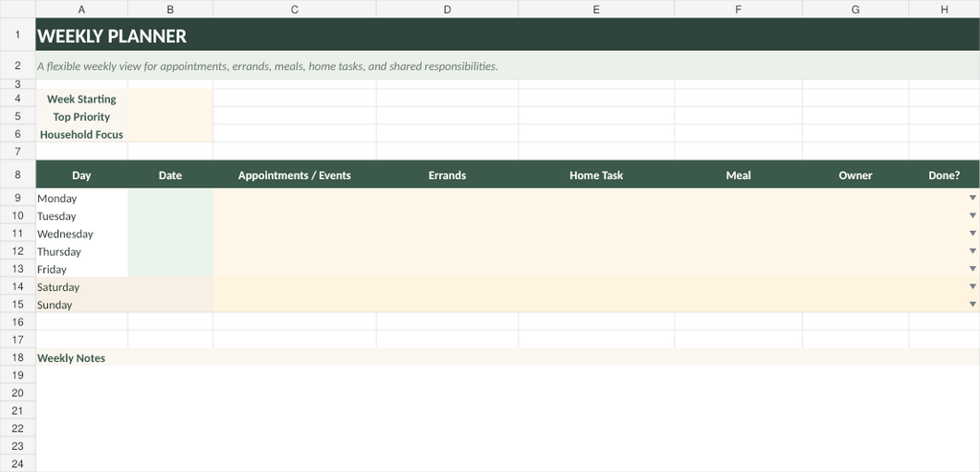Select the 'Sunday' cell
This screenshot has width=980, height=472.
click(82, 304)
